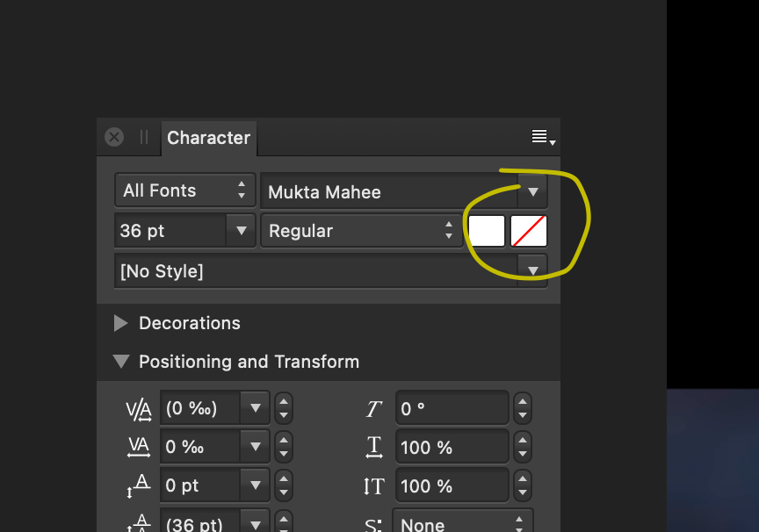
Task: Switch to the Character tab
Action: point(208,137)
